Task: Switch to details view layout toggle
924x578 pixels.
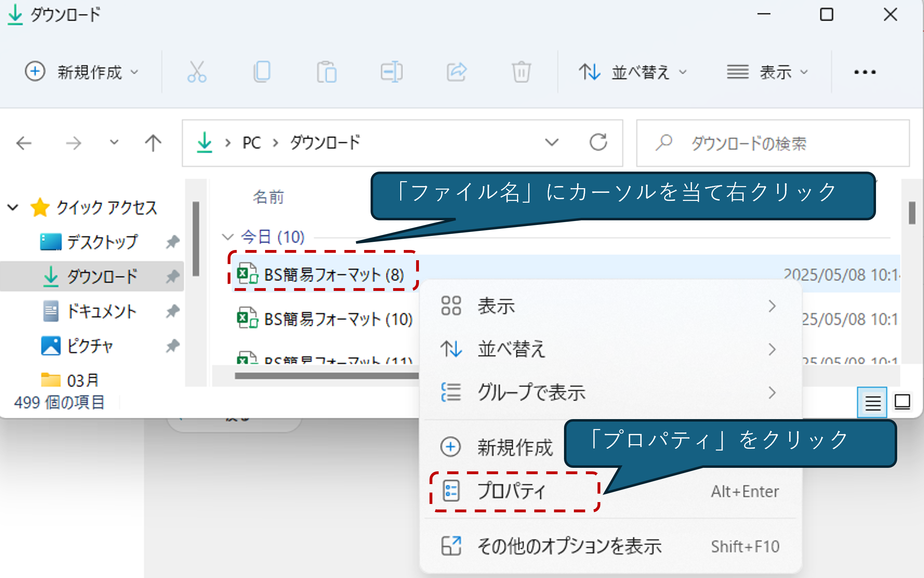Action: click(872, 402)
